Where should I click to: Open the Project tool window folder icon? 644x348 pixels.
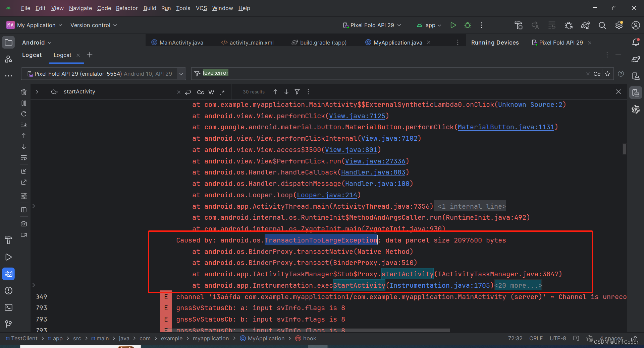coord(8,43)
